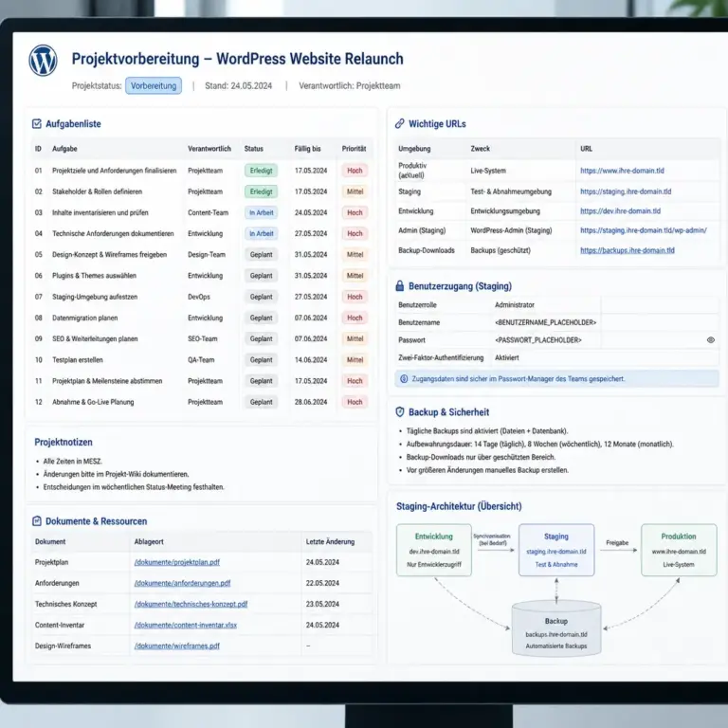Open the https://backups.ihre-domain.tld link
Image resolution: width=728 pixels, height=728 pixels.
pos(627,250)
